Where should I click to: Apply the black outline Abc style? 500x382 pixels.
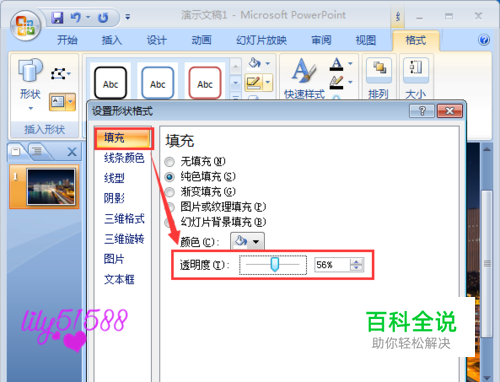tap(110, 83)
